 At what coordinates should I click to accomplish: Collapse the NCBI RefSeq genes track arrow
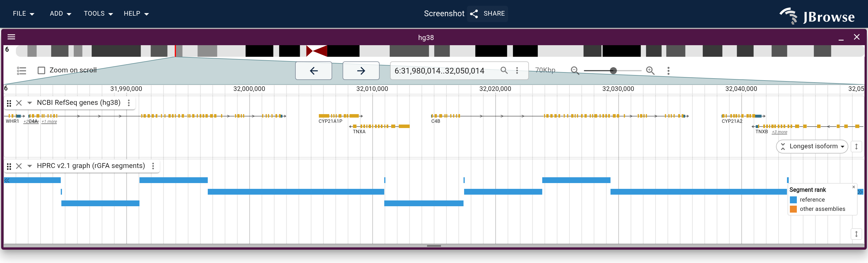29,103
